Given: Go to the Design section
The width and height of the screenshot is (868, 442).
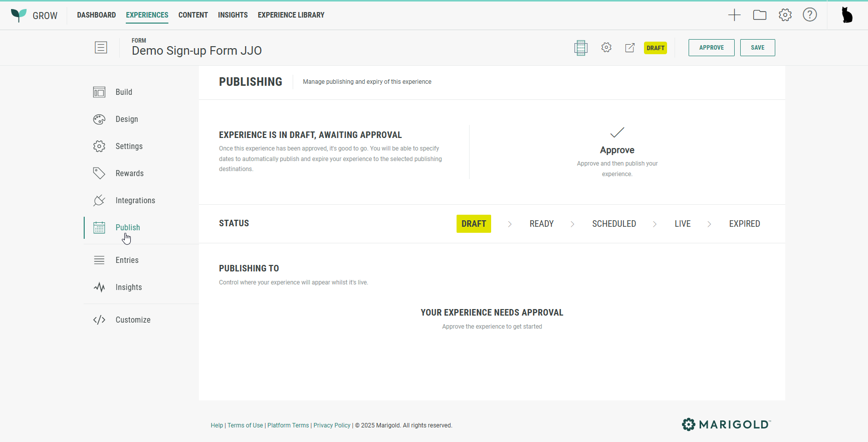Looking at the screenshot, I should tap(126, 119).
